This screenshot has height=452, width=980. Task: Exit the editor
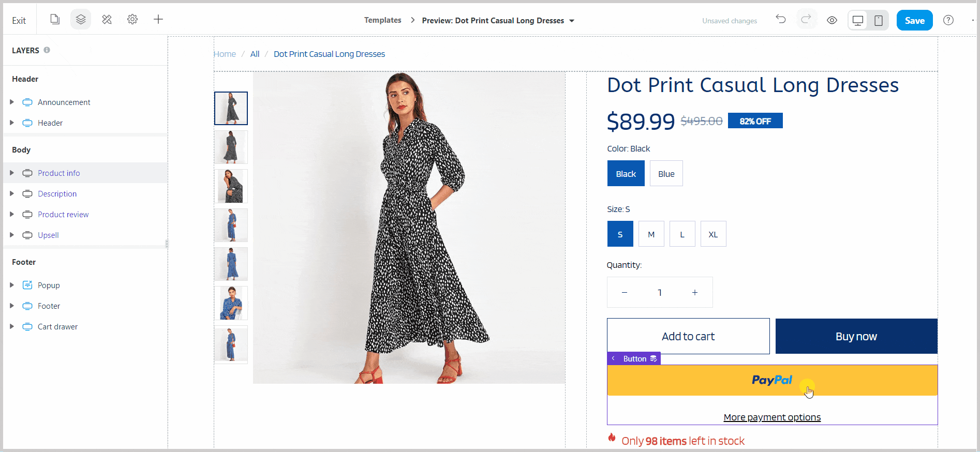coord(19,21)
